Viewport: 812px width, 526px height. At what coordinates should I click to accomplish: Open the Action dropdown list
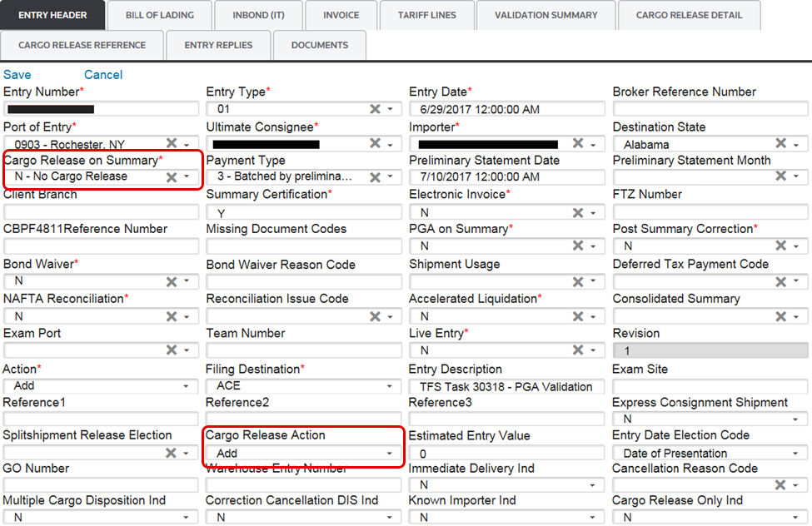(x=186, y=386)
